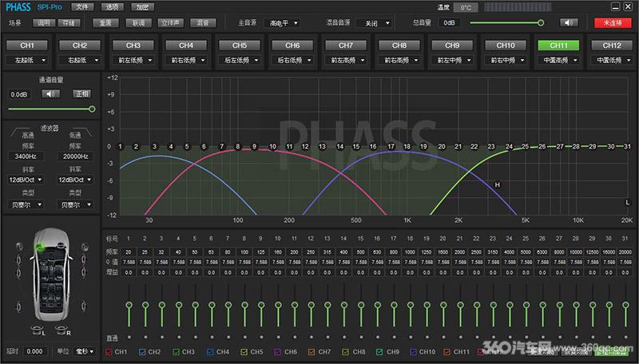Click the delay value field 0.000
639x364 pixels.
(x=34, y=351)
